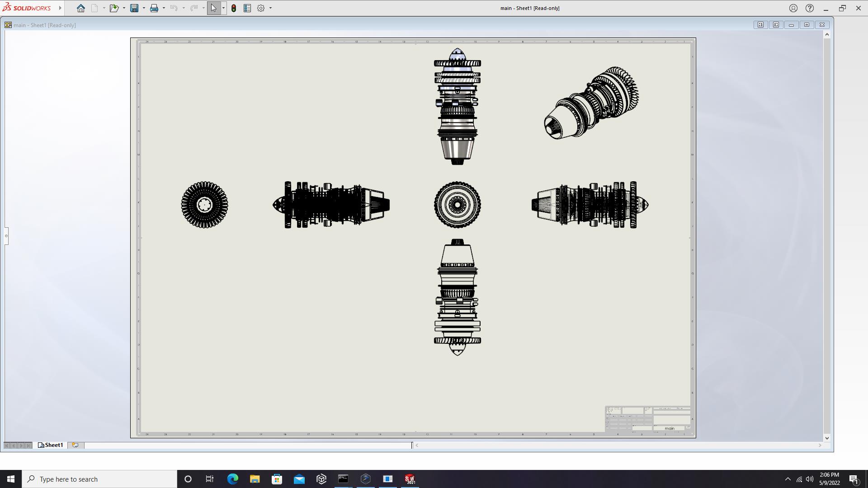This screenshot has width=868, height=488.
Task: Select the isometric engine drawing view
Action: pos(591,103)
